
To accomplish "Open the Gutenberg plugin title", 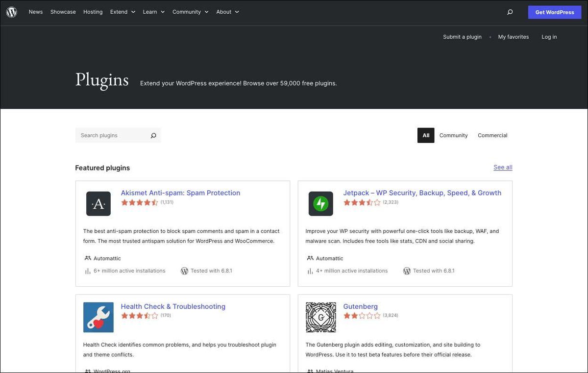I will click(361, 307).
